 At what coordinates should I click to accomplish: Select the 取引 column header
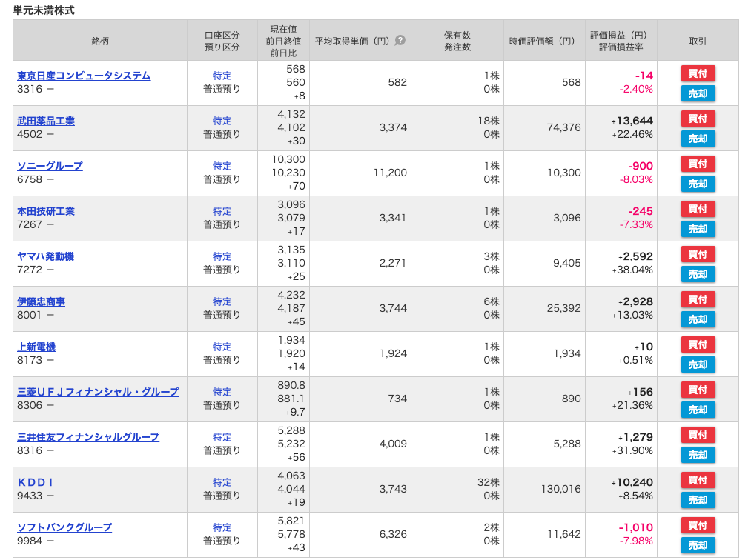(x=698, y=41)
